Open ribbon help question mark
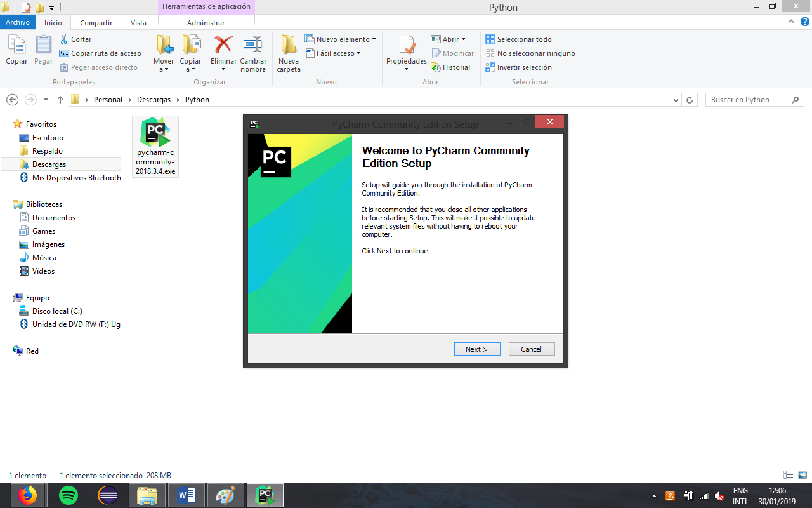The width and height of the screenshot is (812, 508). 804,22
